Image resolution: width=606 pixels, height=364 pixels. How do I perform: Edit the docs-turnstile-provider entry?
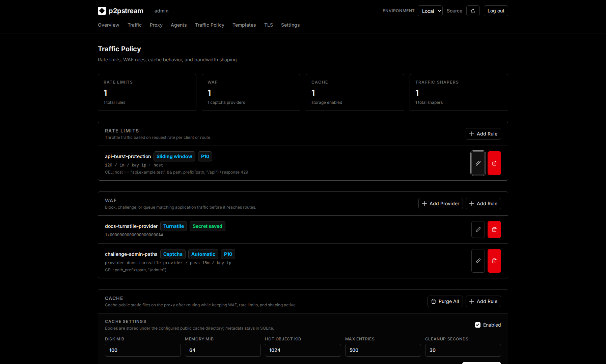click(478, 230)
